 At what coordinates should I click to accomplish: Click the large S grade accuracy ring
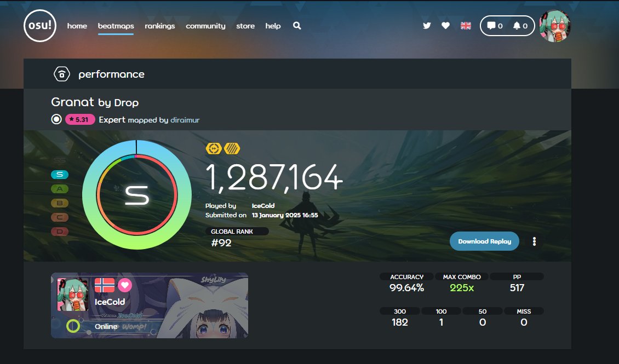pyautogui.click(x=137, y=195)
